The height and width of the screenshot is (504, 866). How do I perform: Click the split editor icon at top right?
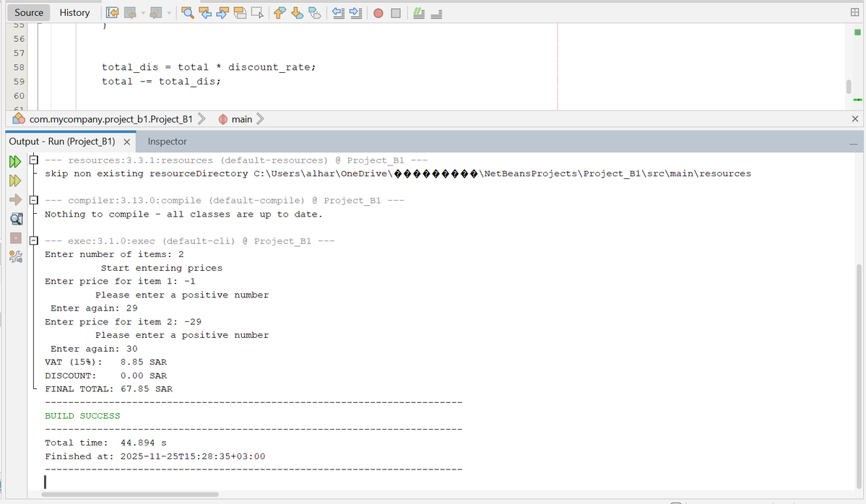coord(855,12)
